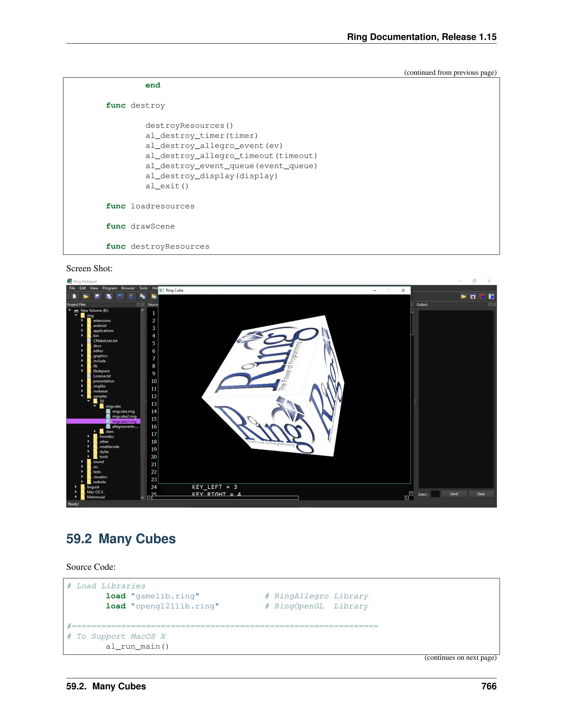The width and height of the screenshot is (563, 728).
Task: Float the Output panel with its undock icon
Action: click(x=490, y=305)
